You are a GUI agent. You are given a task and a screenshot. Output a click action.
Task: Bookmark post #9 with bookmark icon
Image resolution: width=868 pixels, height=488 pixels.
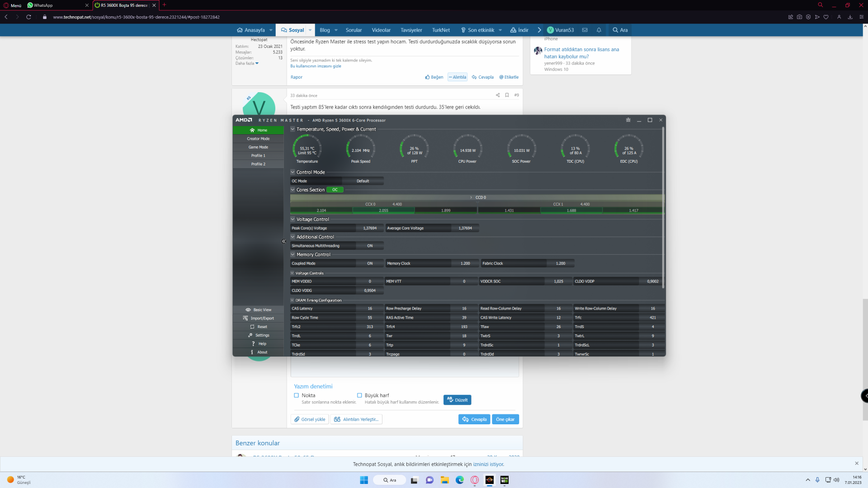(x=507, y=95)
